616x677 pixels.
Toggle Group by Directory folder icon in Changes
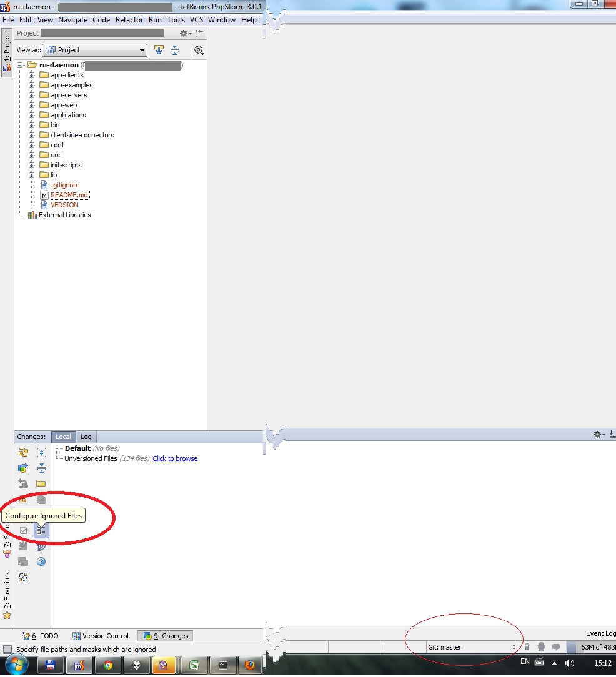pyautogui.click(x=41, y=483)
